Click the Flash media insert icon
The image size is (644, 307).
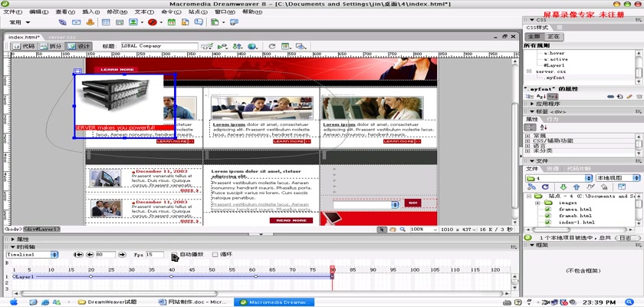pyautogui.click(x=153, y=22)
